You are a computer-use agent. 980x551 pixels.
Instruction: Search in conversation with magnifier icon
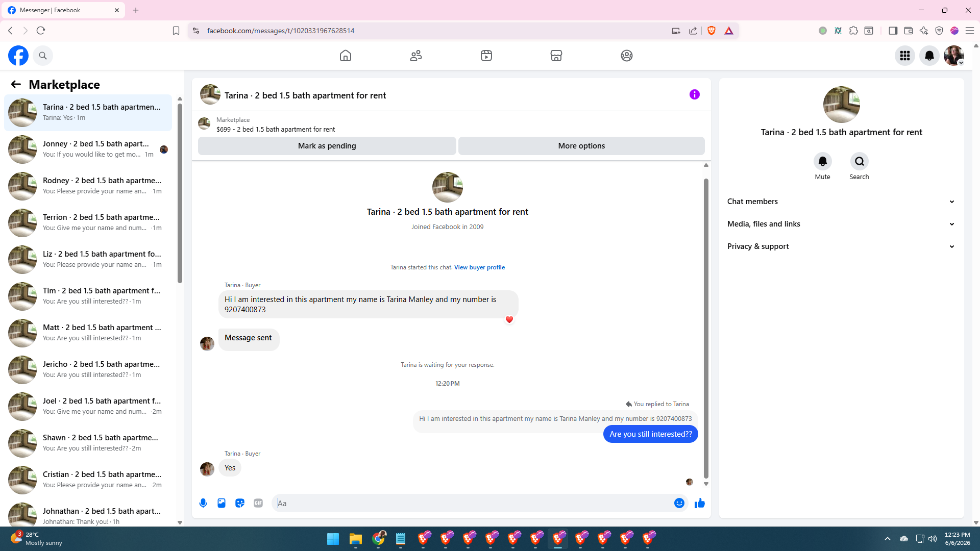[x=860, y=161]
